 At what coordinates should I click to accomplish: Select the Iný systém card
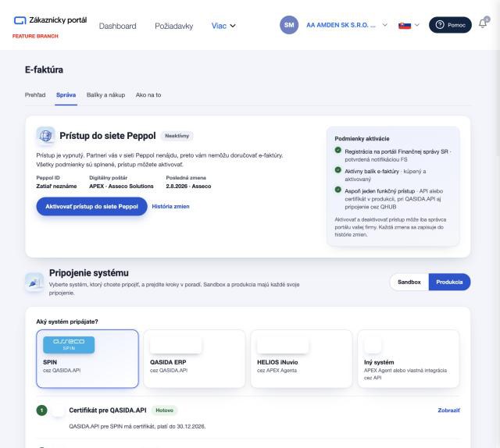pos(409,359)
